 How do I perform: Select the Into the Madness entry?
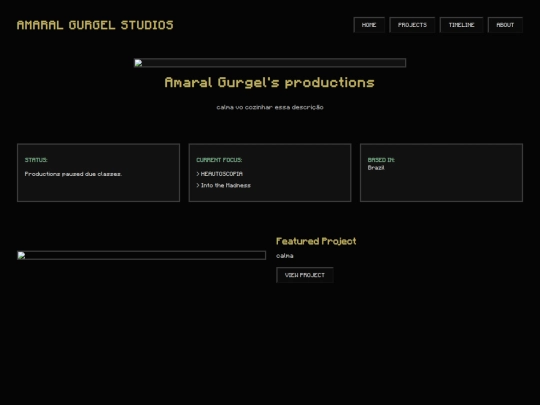pos(224,185)
